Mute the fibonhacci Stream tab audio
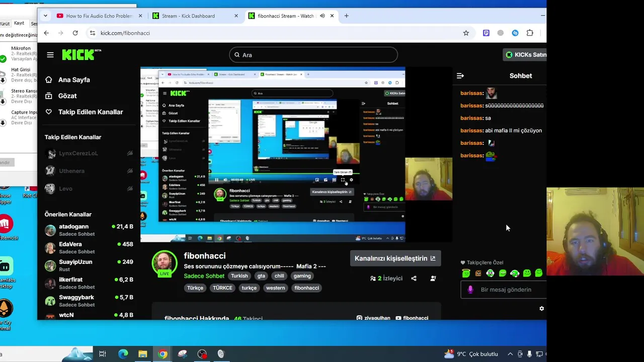Screen dimensions: 644x362 (322, 16)
